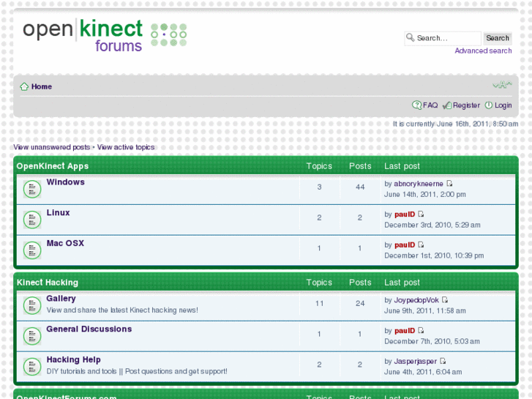Click the Home house icon
Screen dimensions: 532x399
point(24,86)
